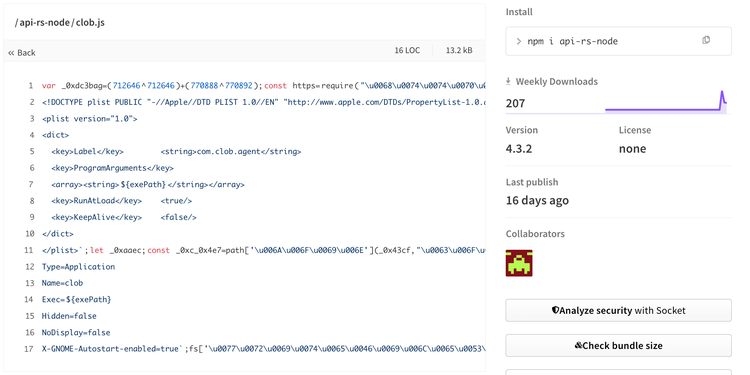Click the weekly downloads sparkline chart
The height and width of the screenshot is (375, 750).
click(x=666, y=101)
